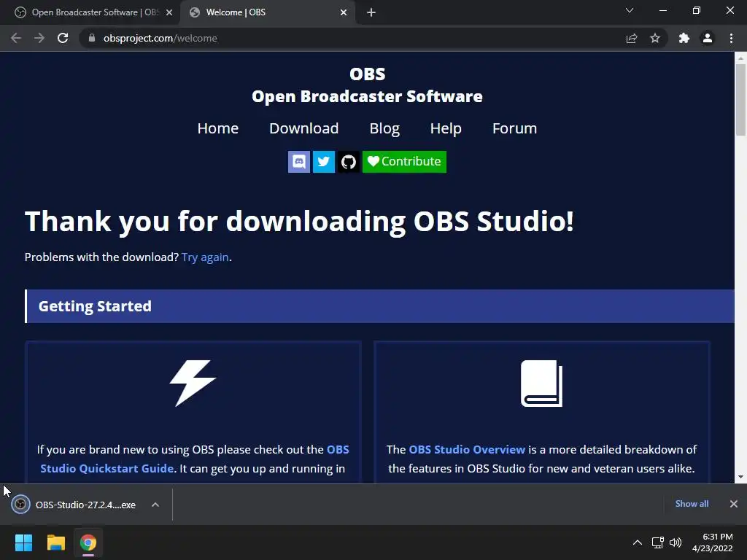Expand download options arrow for OBS-Studio exe
747x560 pixels.
point(155,505)
